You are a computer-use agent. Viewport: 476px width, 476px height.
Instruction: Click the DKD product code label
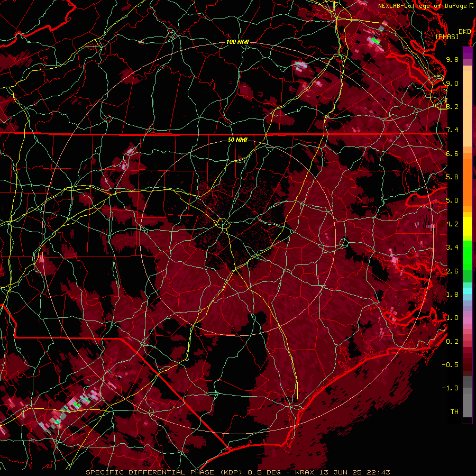[x=464, y=31]
